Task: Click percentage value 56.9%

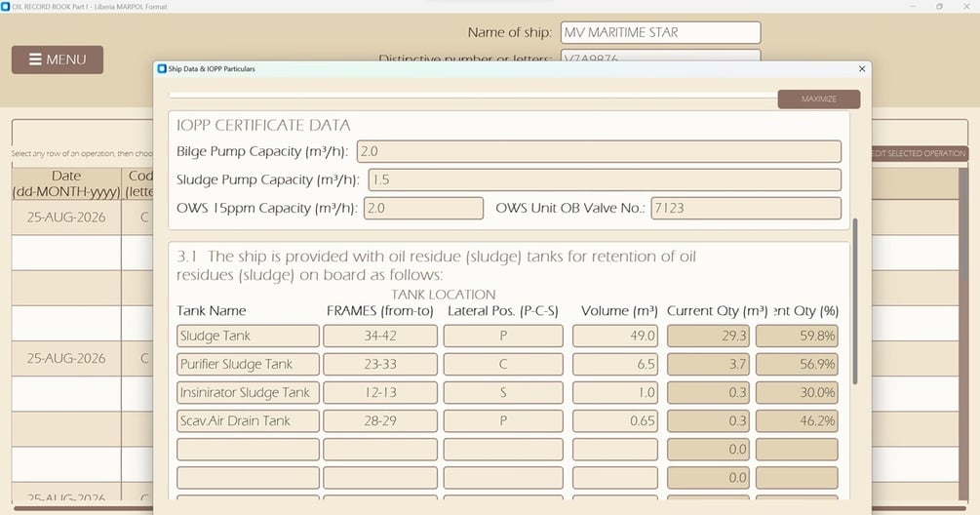Action: (797, 365)
